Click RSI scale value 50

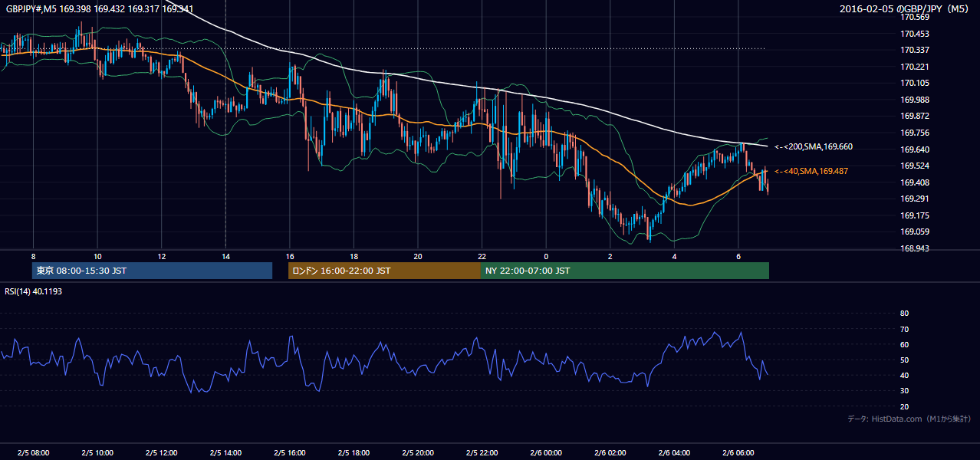(905, 360)
